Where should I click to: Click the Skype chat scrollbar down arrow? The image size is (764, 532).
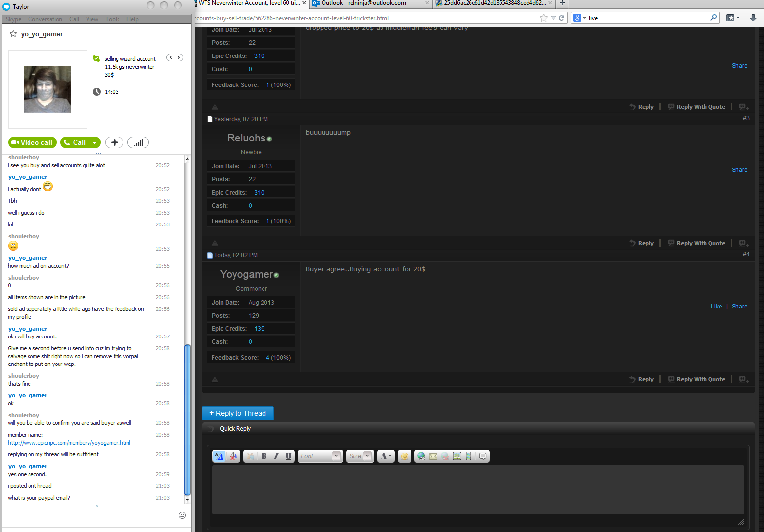[187, 500]
